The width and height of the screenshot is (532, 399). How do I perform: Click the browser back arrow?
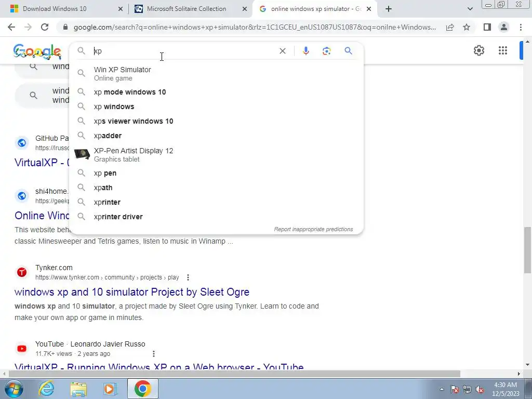(11, 27)
